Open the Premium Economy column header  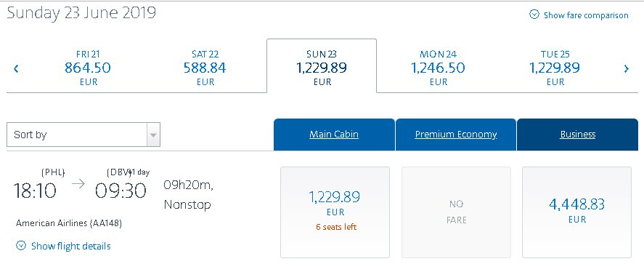(456, 135)
